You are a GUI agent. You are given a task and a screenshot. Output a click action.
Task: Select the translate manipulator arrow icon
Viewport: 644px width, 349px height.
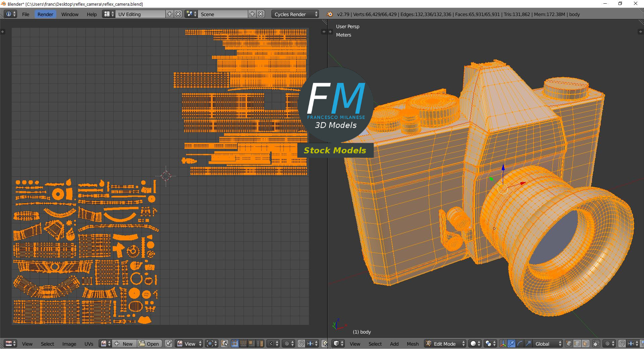tap(511, 344)
